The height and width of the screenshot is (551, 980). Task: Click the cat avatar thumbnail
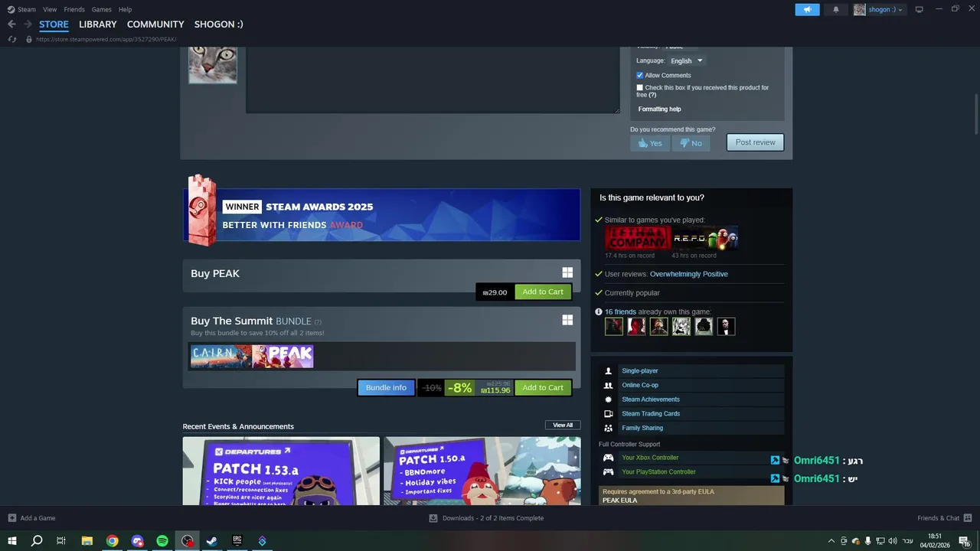(213, 64)
